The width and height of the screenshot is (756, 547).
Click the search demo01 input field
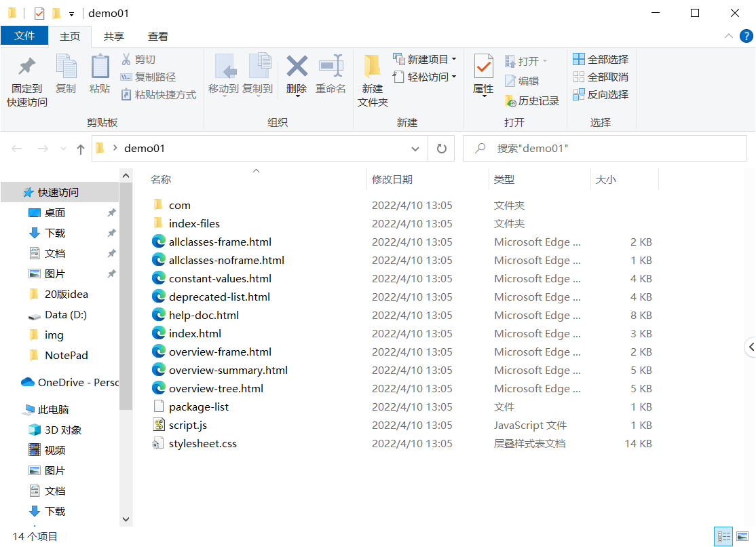click(x=605, y=149)
